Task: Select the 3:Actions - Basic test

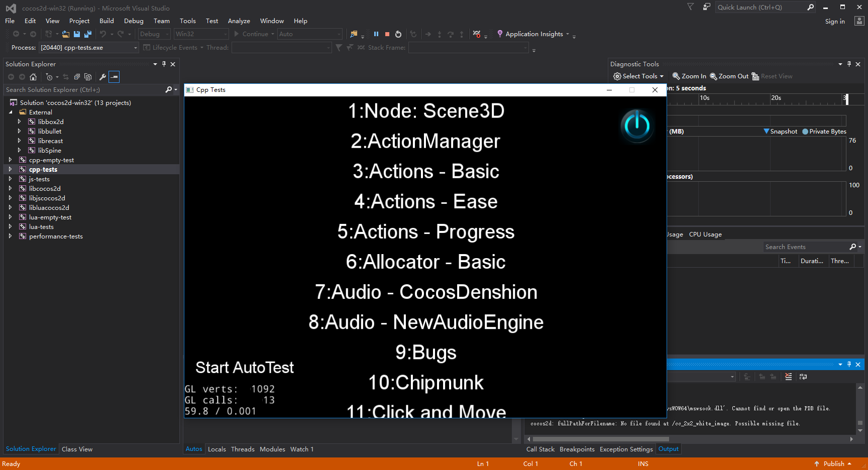Action: click(426, 171)
